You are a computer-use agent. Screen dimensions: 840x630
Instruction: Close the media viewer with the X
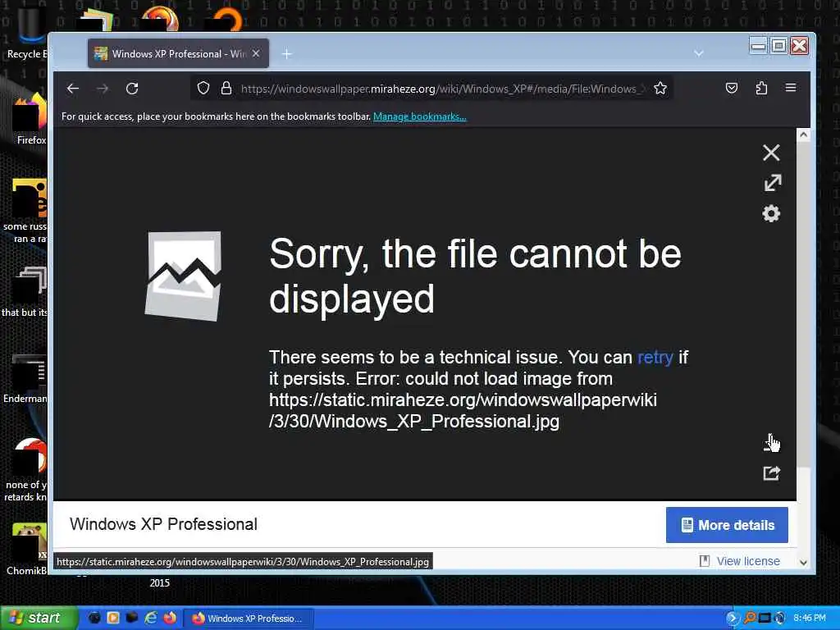pos(771,153)
